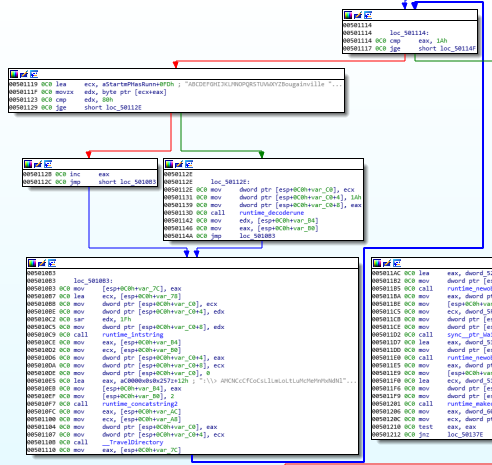Click group-nodes icon in loc_501114 node header
The width and height of the screenshot is (492, 465).
(x=368, y=15)
